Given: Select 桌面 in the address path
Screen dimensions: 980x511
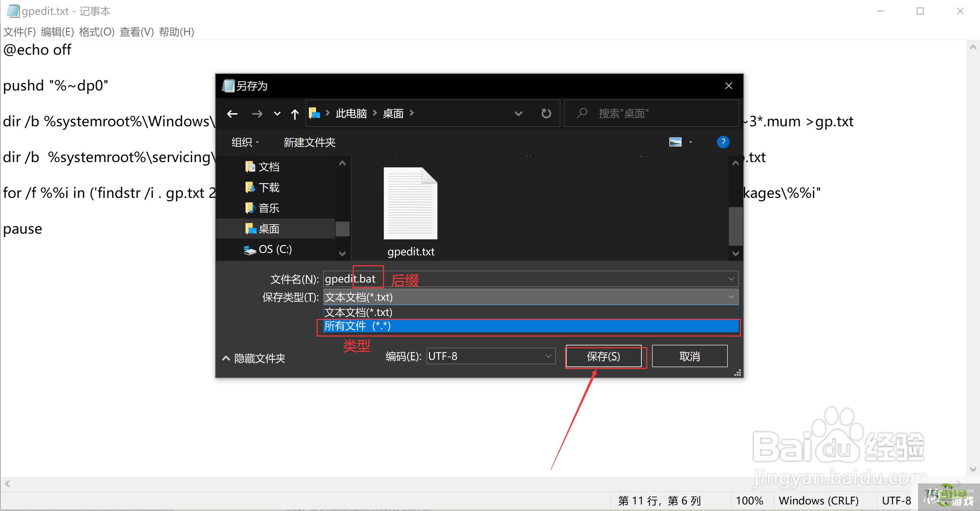Looking at the screenshot, I should (393, 114).
